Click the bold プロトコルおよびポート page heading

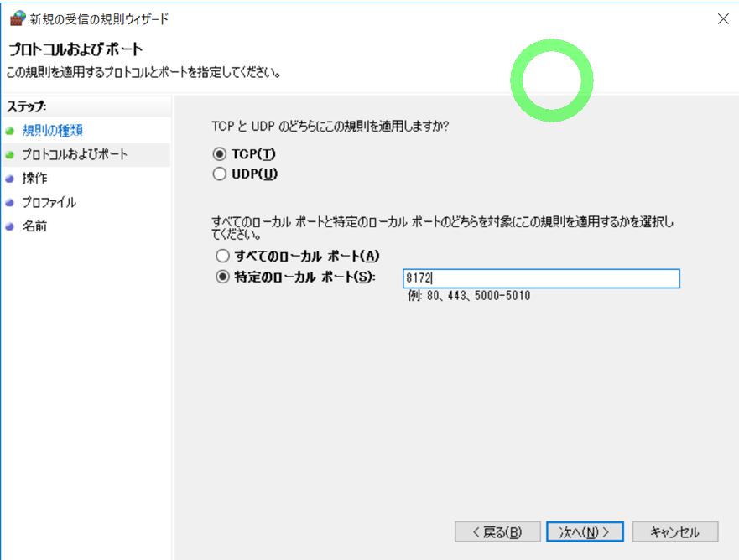[x=75, y=49]
